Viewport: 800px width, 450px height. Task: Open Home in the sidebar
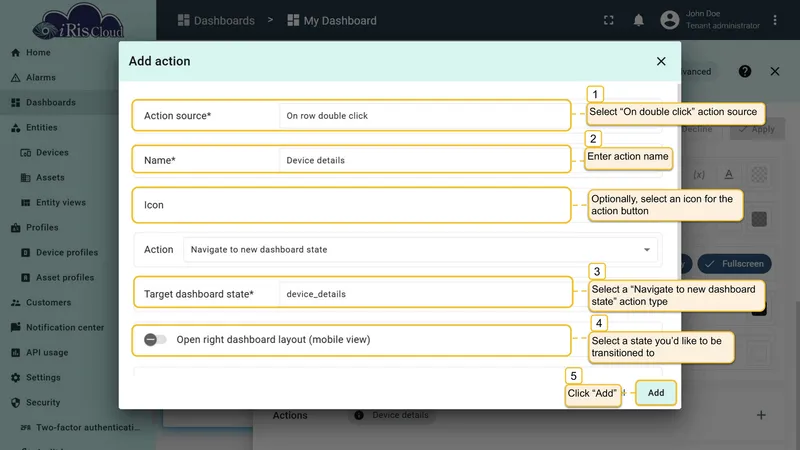(x=38, y=53)
